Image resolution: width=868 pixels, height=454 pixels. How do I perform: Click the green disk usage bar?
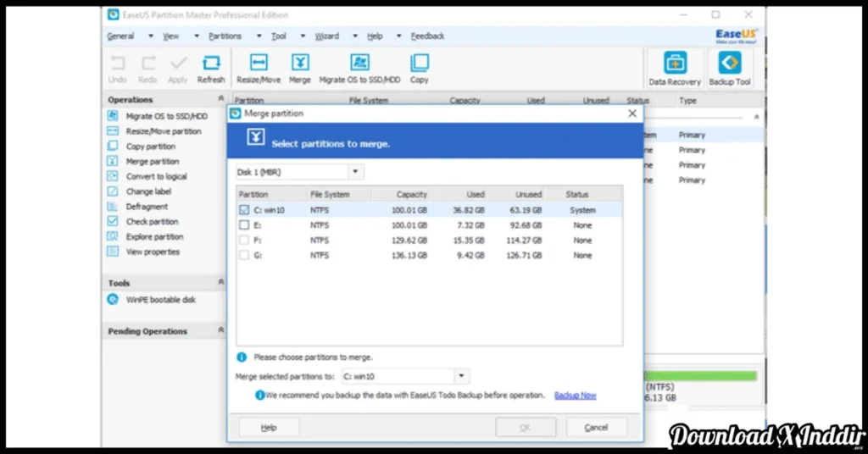coord(701,376)
